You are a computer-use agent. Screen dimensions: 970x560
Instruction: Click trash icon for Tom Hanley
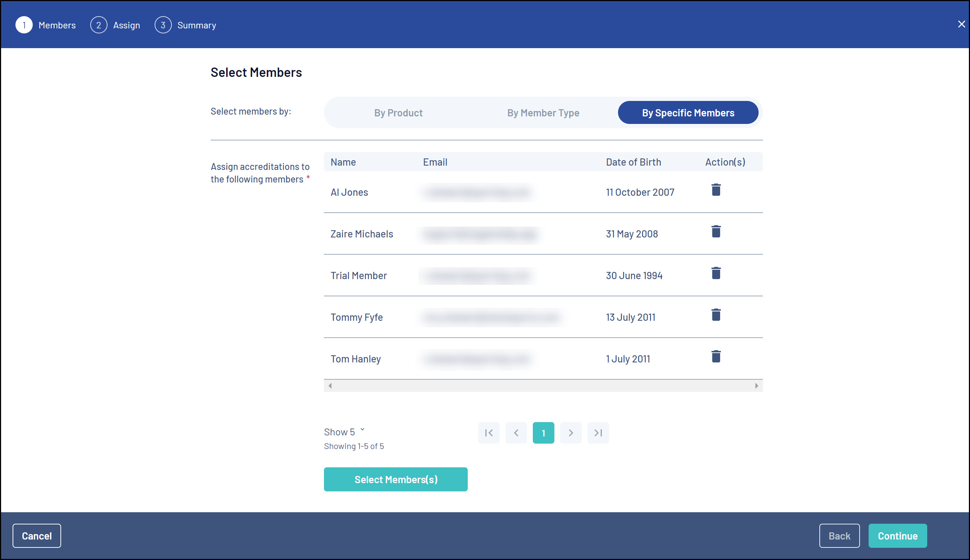click(x=715, y=357)
